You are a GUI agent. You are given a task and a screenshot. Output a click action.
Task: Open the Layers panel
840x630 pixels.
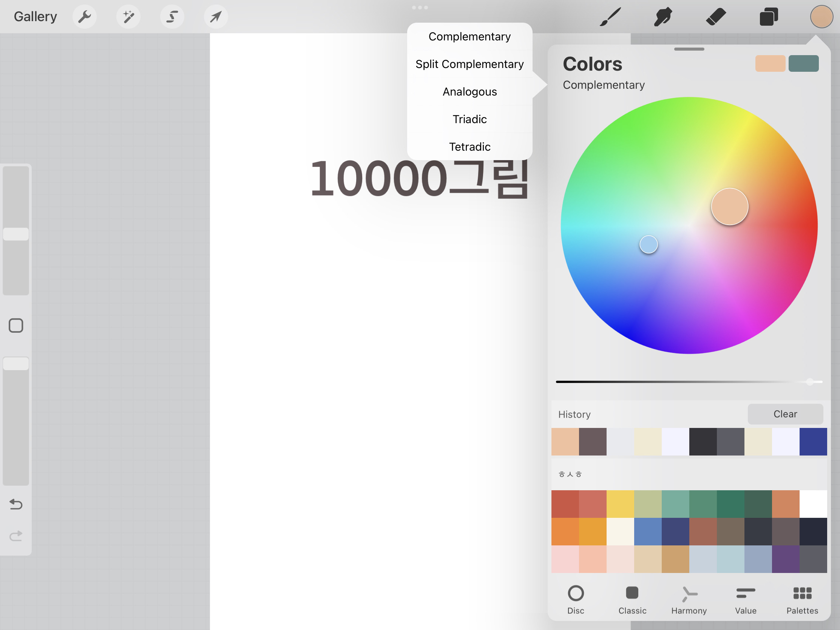tap(769, 17)
